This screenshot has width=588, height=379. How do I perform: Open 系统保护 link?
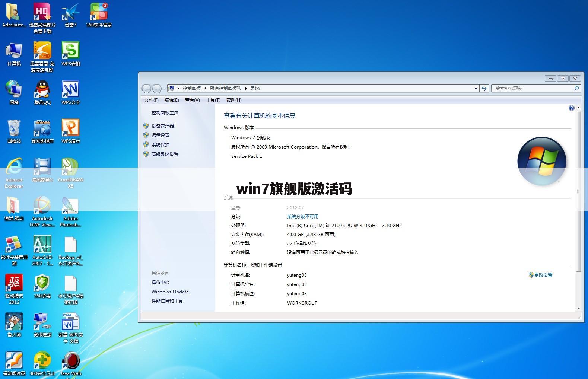[160, 144]
